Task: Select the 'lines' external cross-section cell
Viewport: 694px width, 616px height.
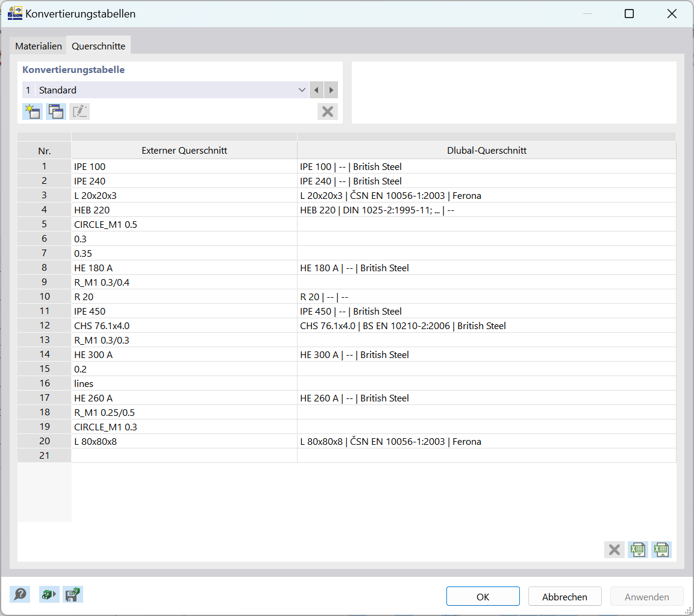Action: 184,383
